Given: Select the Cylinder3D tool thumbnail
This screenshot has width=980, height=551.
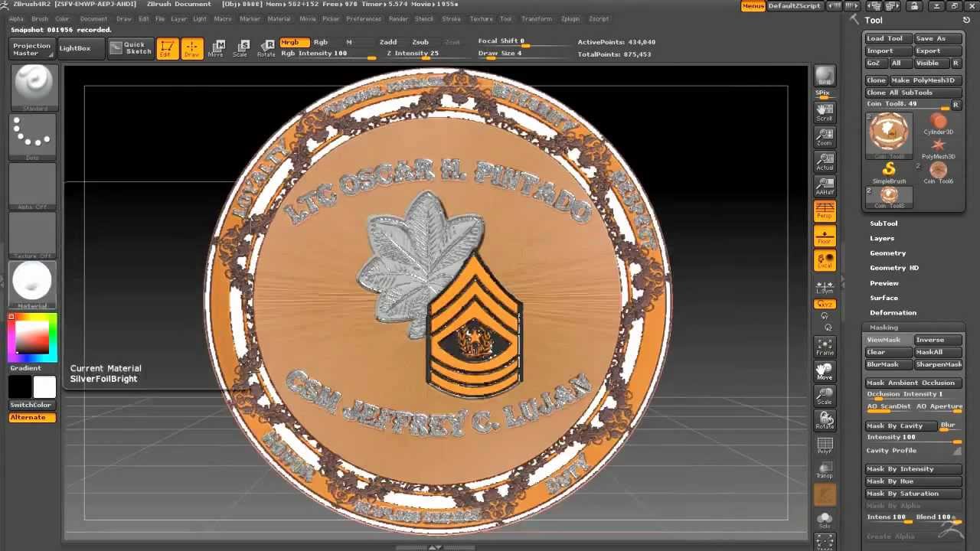Looking at the screenshot, I should (x=938, y=124).
